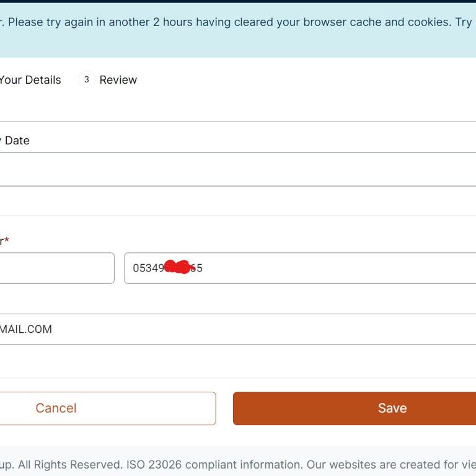Click the empty field below Date
Image resolution: width=476 pixels, height=476 pixels.
pyautogui.click(x=238, y=170)
